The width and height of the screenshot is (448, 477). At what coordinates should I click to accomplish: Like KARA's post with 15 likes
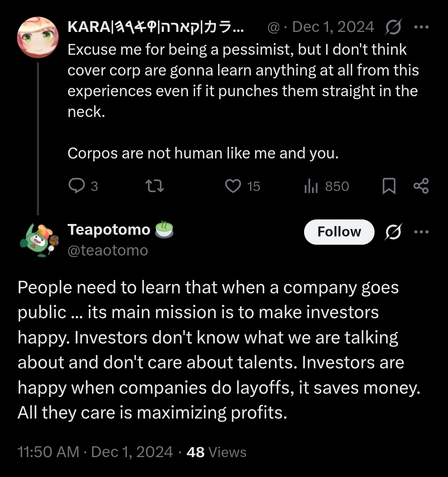(x=242, y=186)
